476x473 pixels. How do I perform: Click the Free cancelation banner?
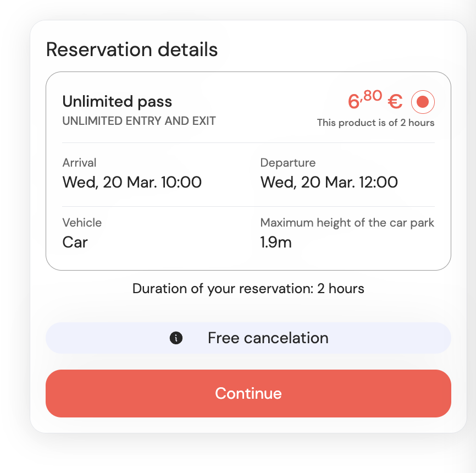pyautogui.click(x=248, y=338)
